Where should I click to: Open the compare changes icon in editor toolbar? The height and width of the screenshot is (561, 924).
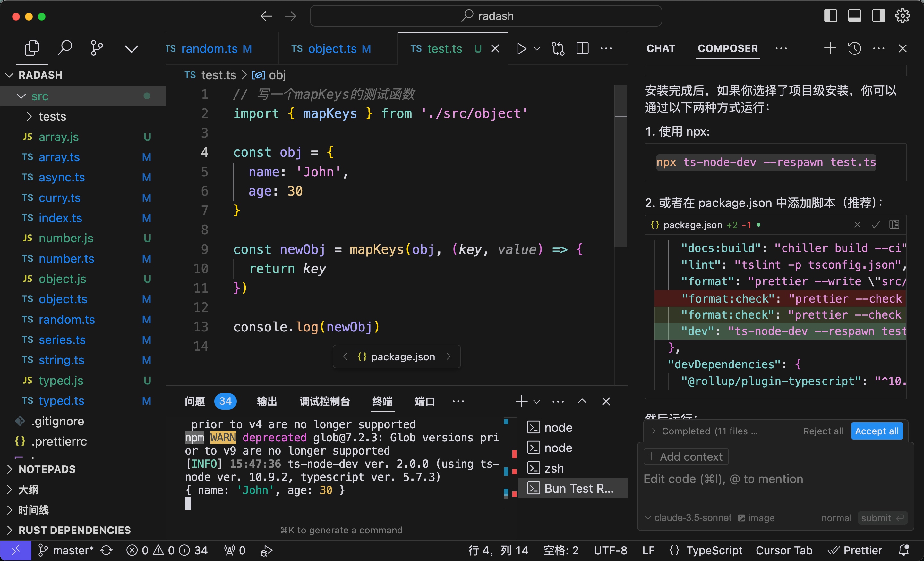click(558, 49)
